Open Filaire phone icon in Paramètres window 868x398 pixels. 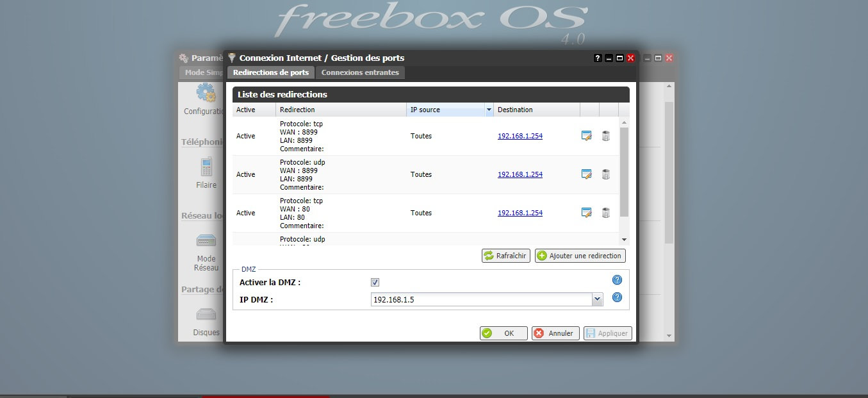[x=206, y=166]
